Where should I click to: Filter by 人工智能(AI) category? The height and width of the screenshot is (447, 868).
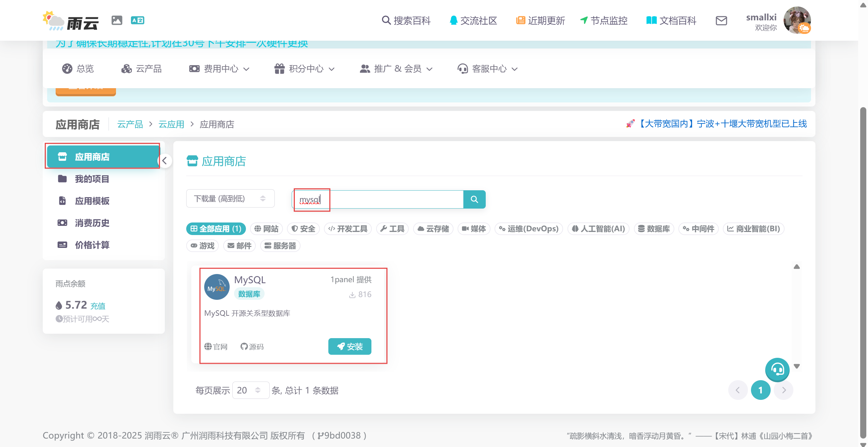pos(598,229)
